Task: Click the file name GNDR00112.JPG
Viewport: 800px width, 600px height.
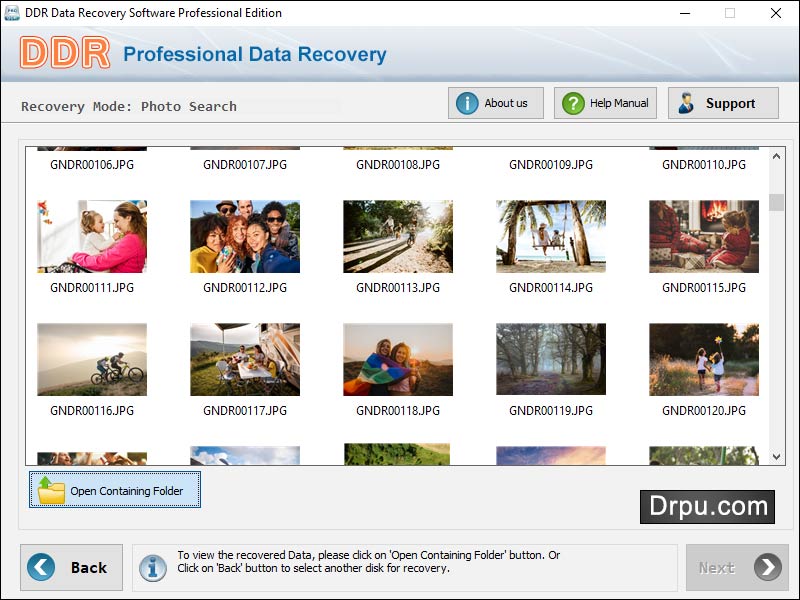Action: (x=245, y=288)
